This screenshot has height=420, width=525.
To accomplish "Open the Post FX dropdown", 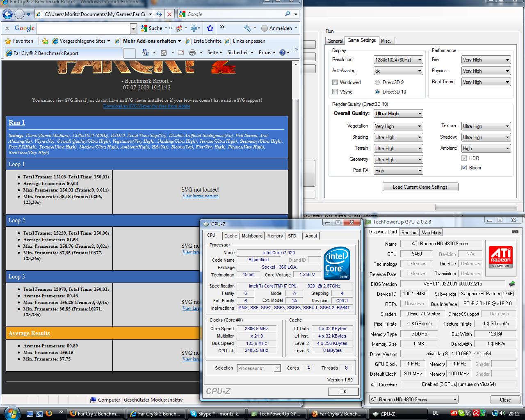I will pyautogui.click(x=398, y=171).
